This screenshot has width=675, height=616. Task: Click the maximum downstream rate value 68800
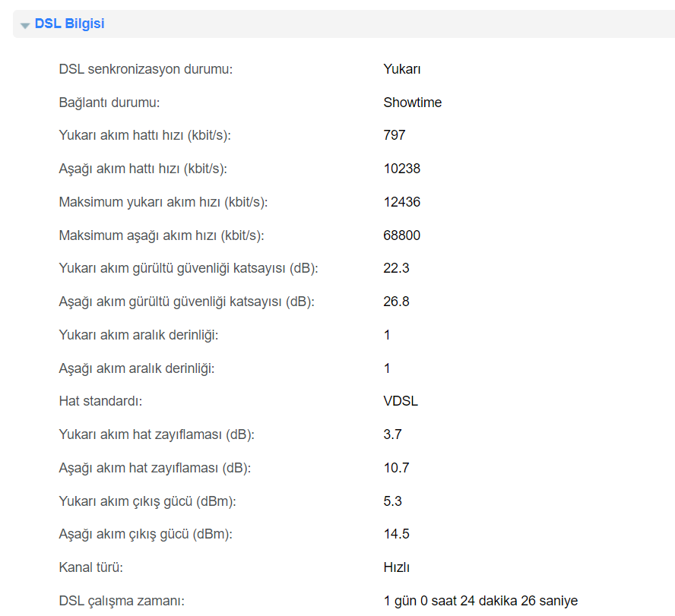click(401, 235)
